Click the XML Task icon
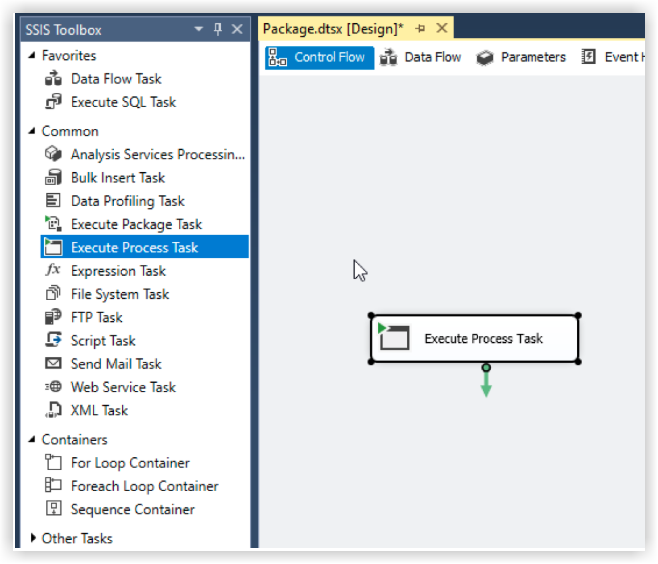Viewport: 658px width, 564px height. tap(53, 410)
